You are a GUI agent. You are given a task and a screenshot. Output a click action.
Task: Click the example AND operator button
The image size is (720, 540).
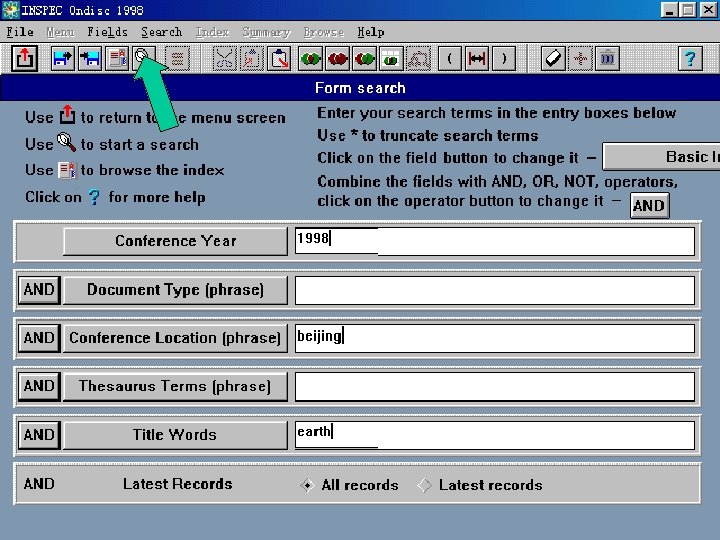(x=649, y=205)
